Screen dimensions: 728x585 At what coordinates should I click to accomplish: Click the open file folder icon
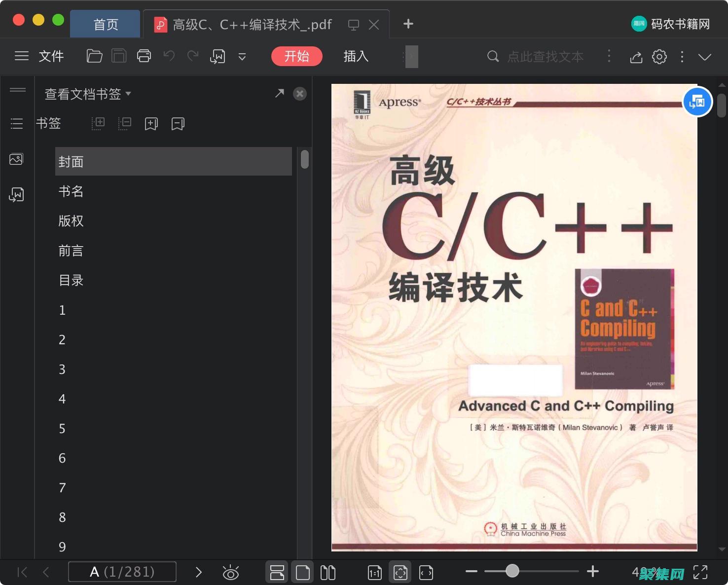coord(94,56)
